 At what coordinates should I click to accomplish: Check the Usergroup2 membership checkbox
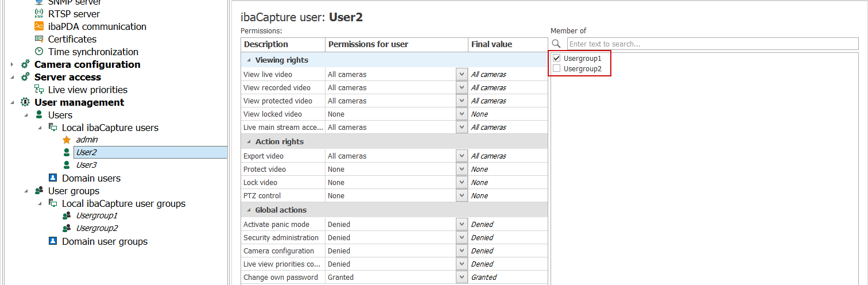coord(556,69)
